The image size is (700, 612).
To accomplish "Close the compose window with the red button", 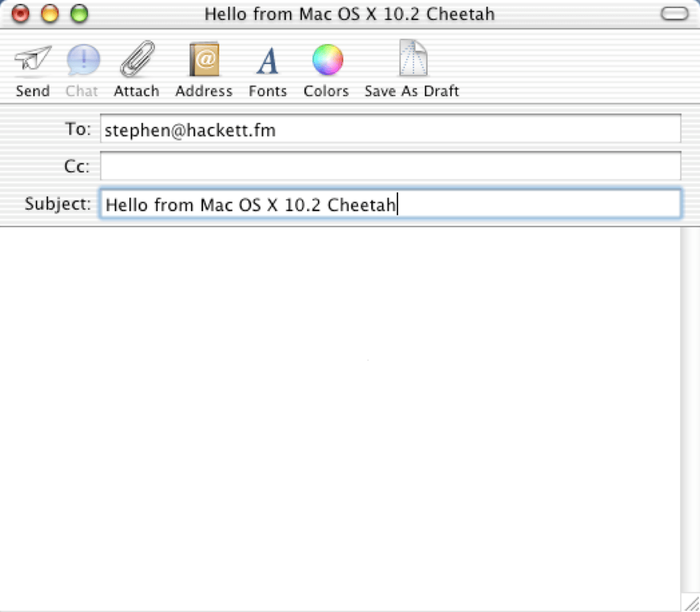I will click(x=20, y=13).
